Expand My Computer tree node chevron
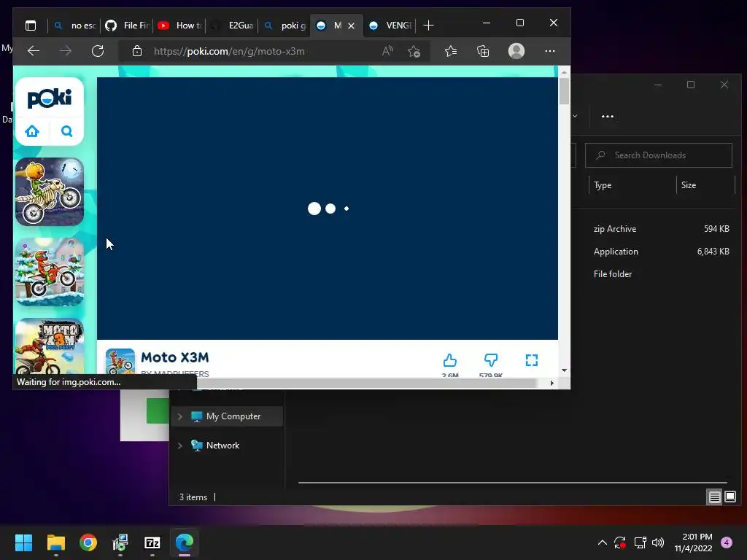The height and width of the screenshot is (560, 747). (x=179, y=416)
